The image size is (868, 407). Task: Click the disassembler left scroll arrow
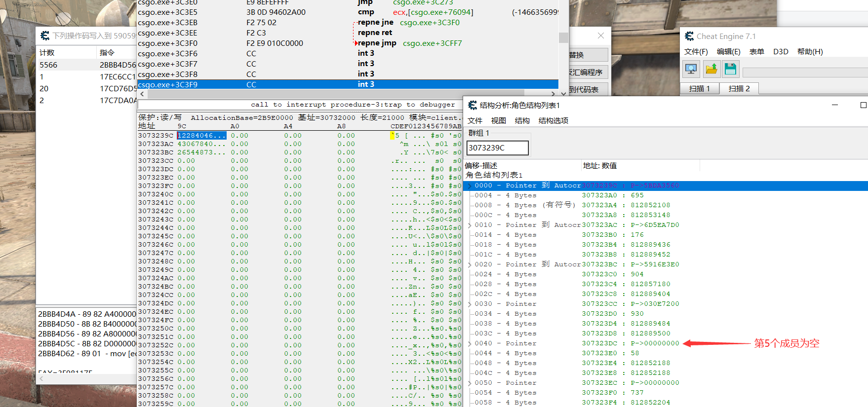[142, 94]
